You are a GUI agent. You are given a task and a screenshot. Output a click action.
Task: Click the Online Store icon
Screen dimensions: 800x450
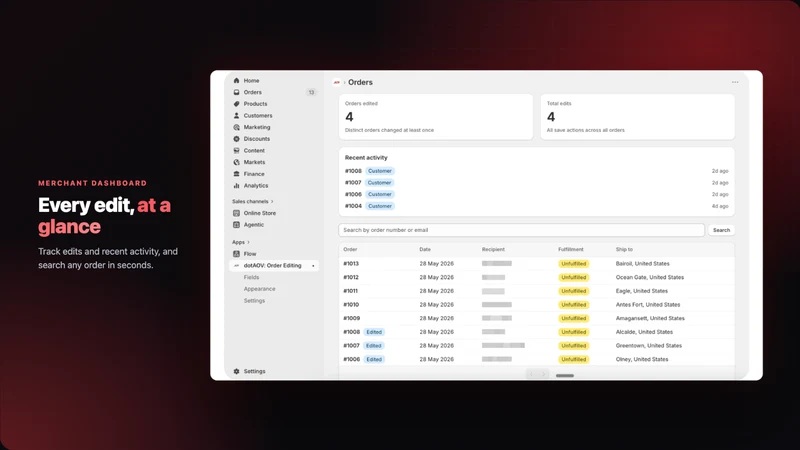[x=236, y=213]
